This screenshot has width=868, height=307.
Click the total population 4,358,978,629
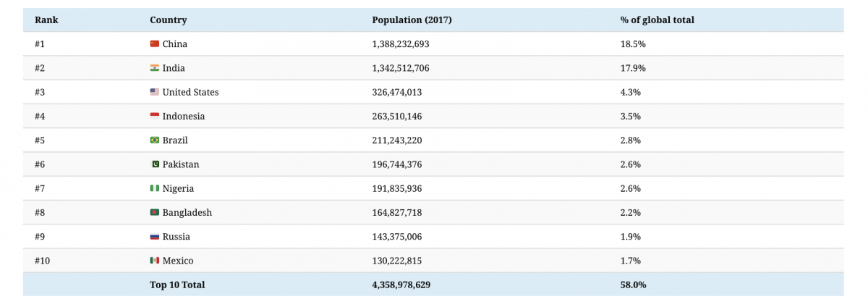pyautogui.click(x=401, y=285)
